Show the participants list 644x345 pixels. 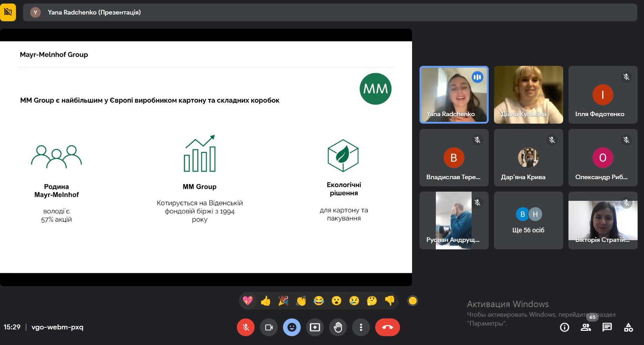click(x=585, y=327)
